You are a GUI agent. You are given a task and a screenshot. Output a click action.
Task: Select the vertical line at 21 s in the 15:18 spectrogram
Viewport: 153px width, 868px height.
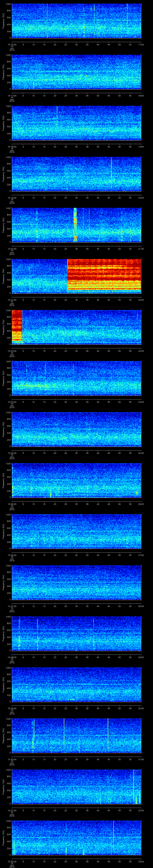57,116
